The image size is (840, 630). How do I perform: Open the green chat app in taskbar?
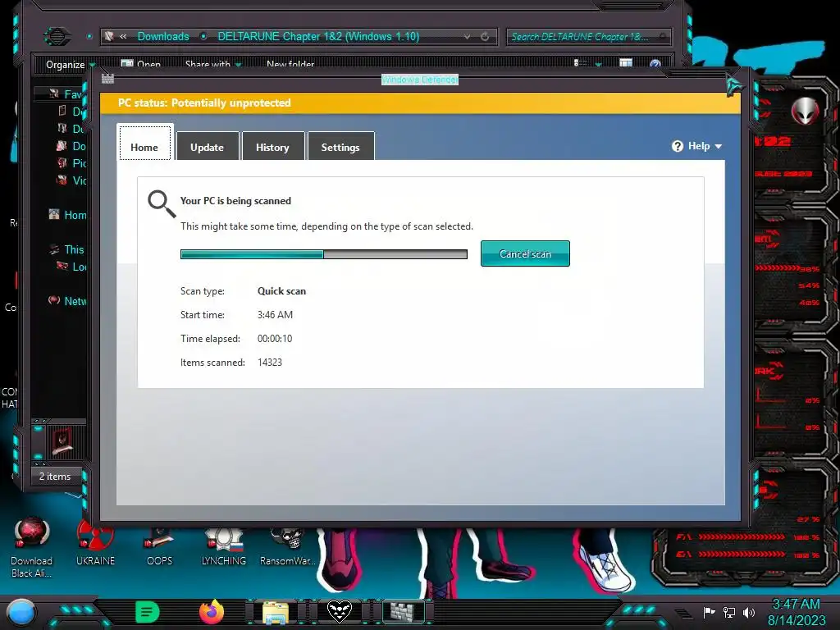(148, 612)
